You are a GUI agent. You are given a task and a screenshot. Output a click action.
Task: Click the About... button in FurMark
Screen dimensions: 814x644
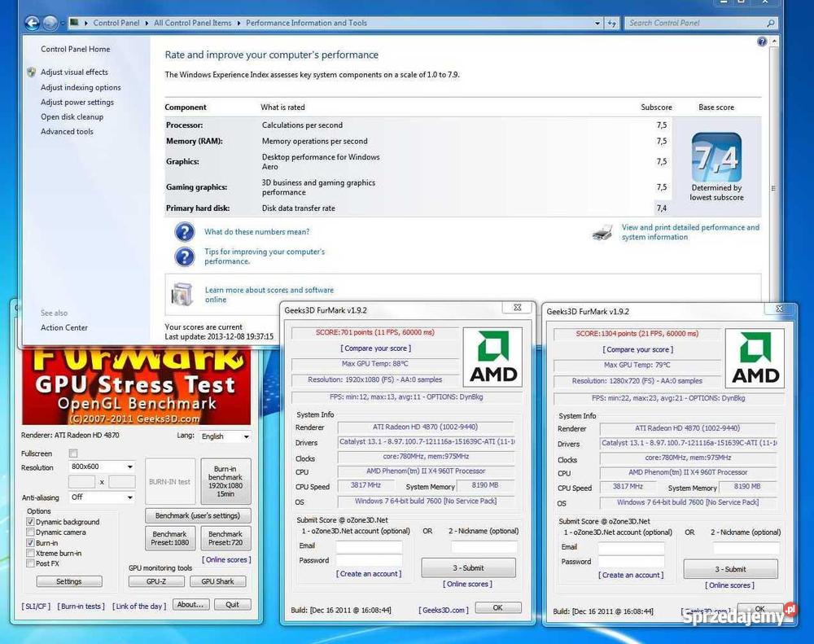click(190, 605)
